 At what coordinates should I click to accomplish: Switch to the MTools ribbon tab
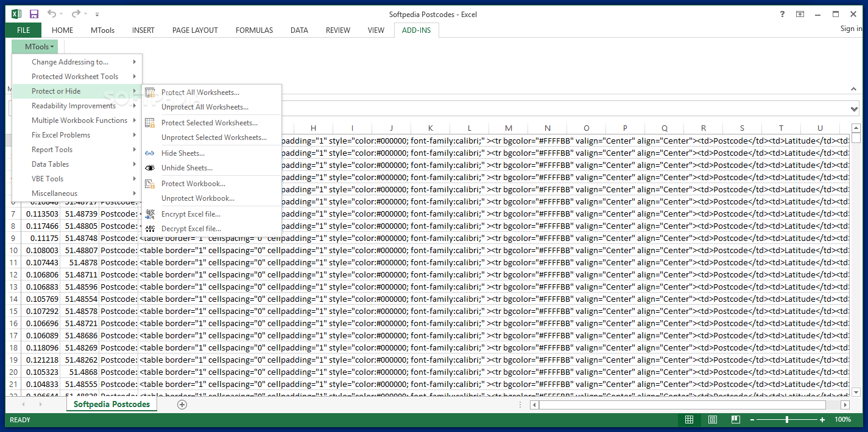click(102, 30)
